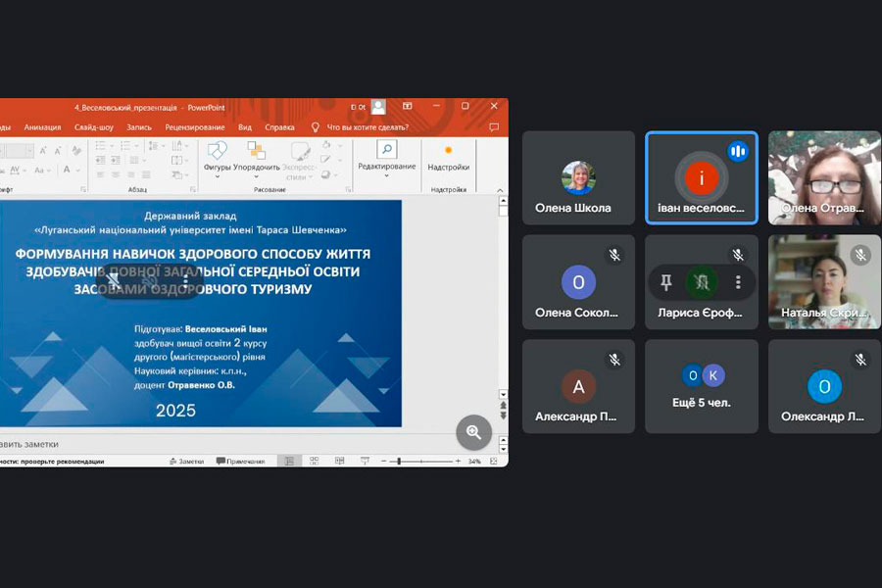The height and width of the screenshot is (588, 882).
Task: Mute Лариса Єроф... from hover toolbar
Action: (702, 282)
